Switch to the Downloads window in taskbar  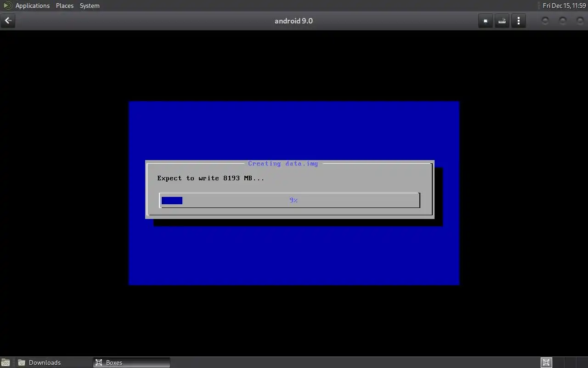54,362
